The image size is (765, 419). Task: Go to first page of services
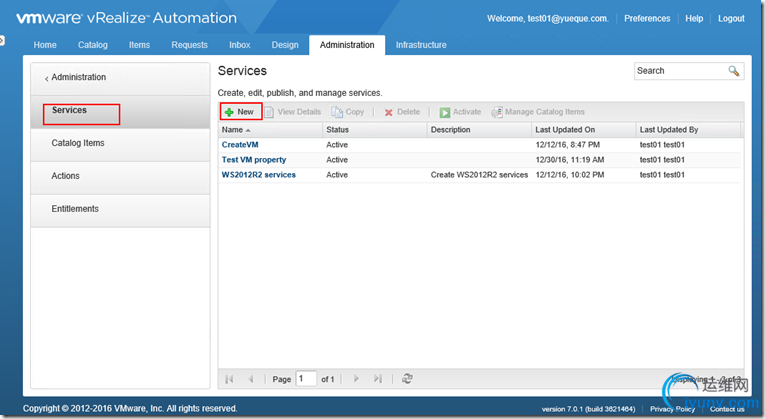point(229,379)
